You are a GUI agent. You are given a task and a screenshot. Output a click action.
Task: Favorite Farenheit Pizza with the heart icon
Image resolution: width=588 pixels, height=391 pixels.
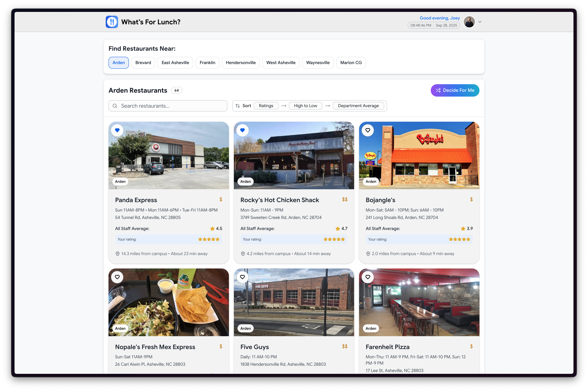367,277
